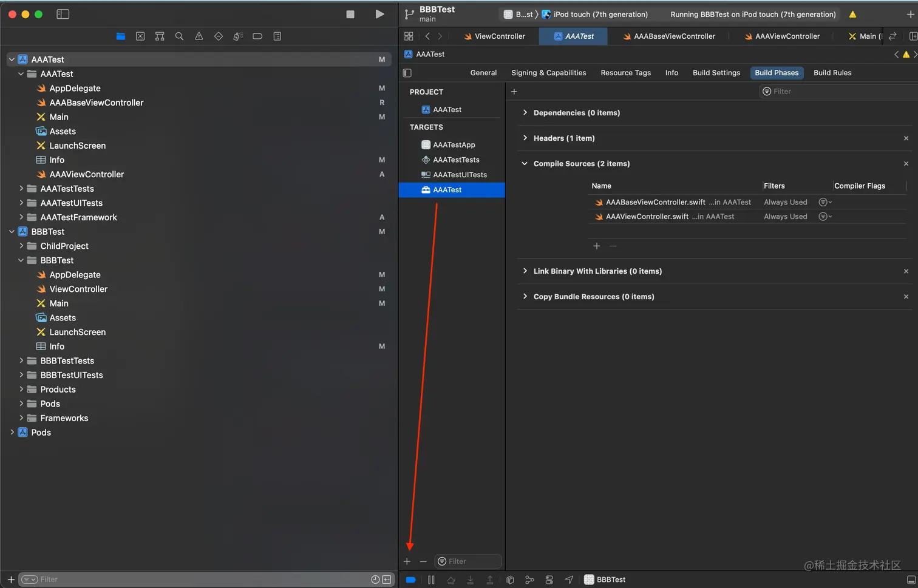Image resolution: width=918 pixels, height=588 pixels.
Task: Open the Issue navigator warning icon
Action: tap(199, 36)
